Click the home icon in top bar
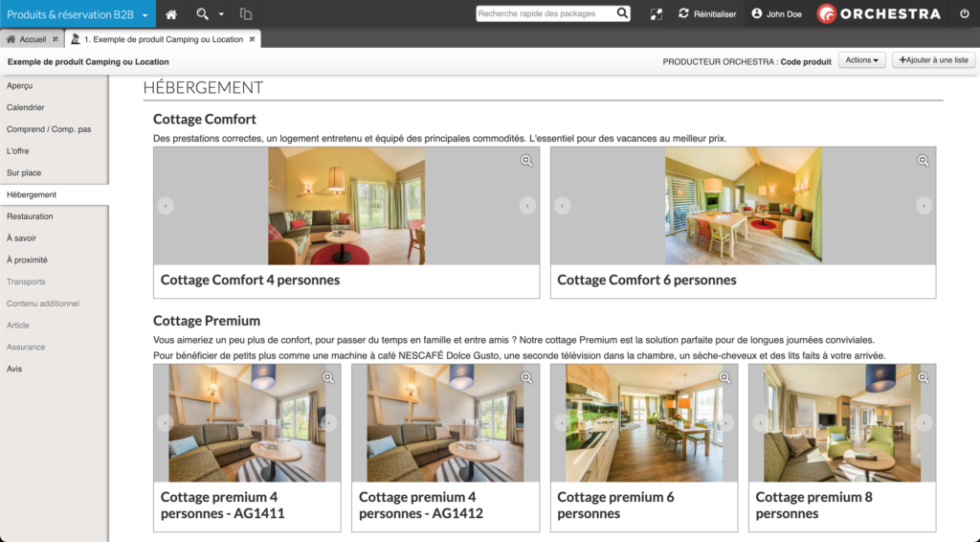 click(x=171, y=14)
